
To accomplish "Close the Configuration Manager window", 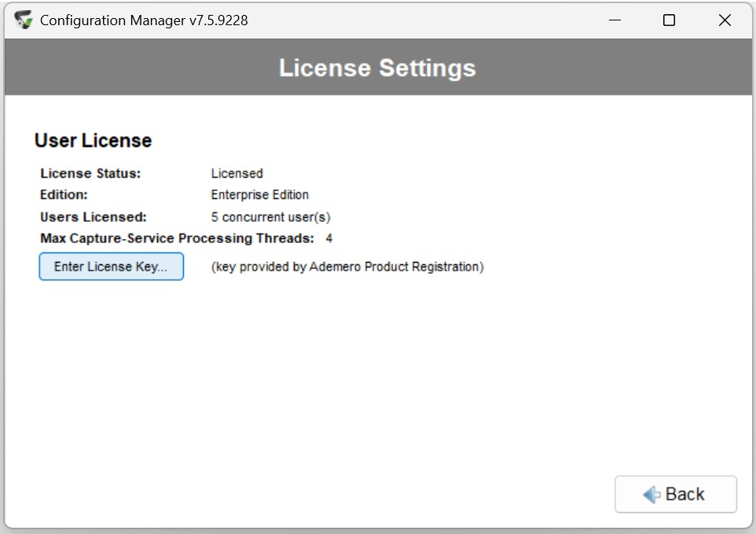I will coord(725,20).
